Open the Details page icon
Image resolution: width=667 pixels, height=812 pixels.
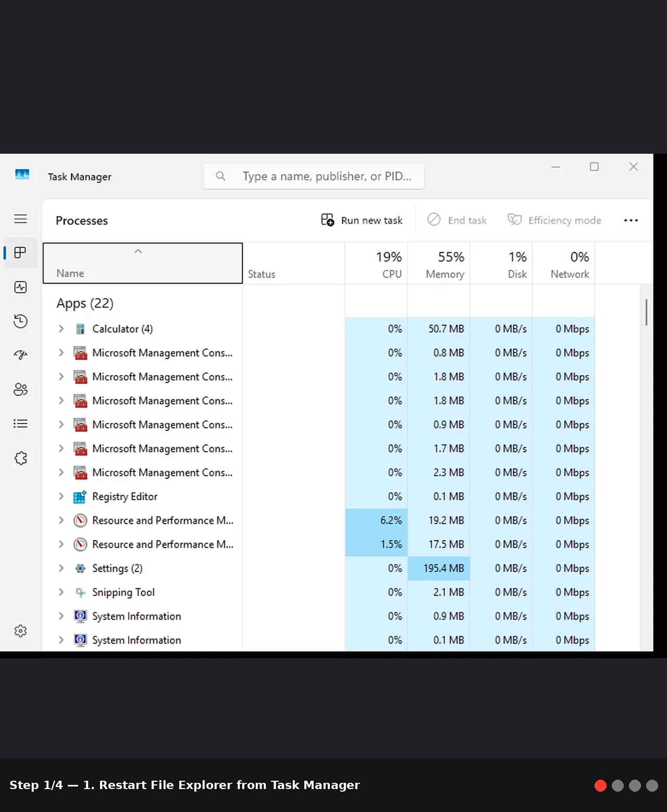coord(20,424)
